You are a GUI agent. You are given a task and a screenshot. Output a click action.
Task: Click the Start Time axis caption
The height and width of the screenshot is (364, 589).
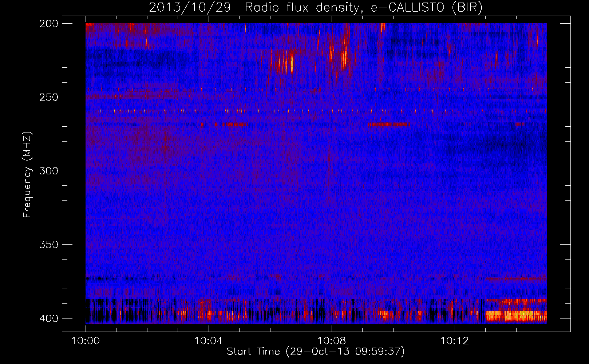click(316, 352)
